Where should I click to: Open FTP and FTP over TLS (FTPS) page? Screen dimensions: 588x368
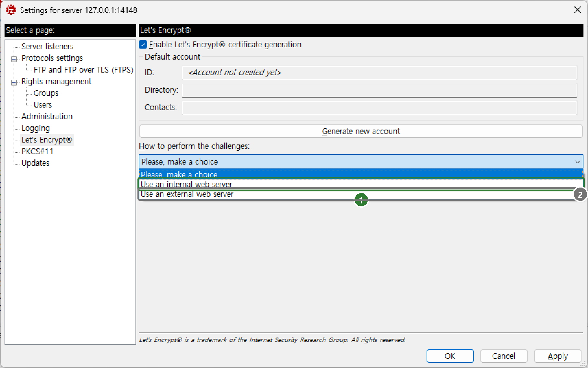point(83,70)
